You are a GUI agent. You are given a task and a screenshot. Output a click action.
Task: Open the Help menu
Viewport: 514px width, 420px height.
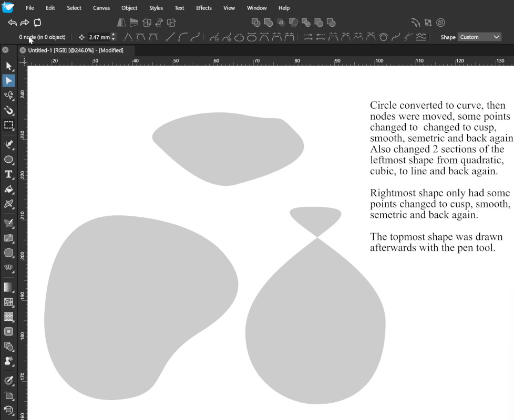tap(284, 8)
